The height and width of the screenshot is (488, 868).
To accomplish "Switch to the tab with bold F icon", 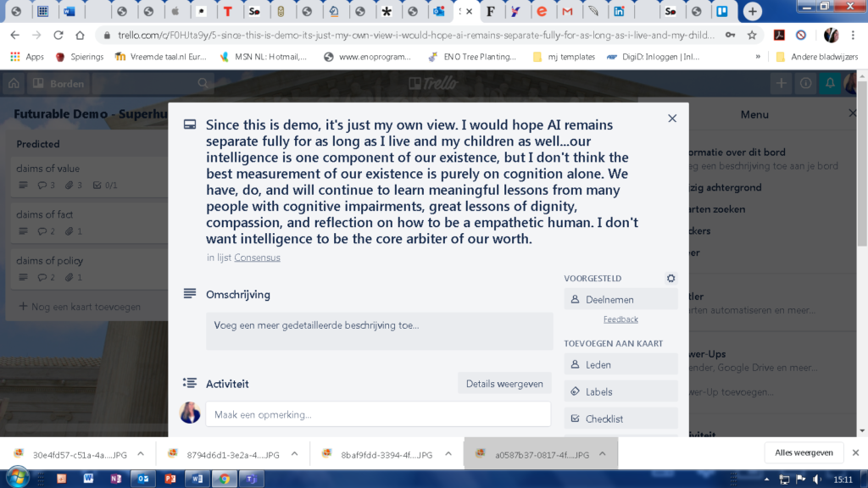I will tap(491, 11).
